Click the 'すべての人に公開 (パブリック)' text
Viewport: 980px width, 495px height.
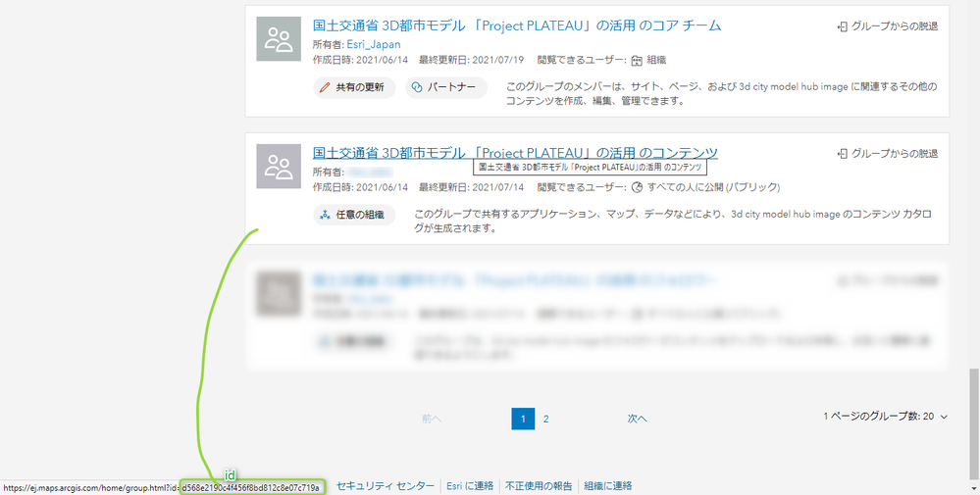pyautogui.click(x=713, y=187)
